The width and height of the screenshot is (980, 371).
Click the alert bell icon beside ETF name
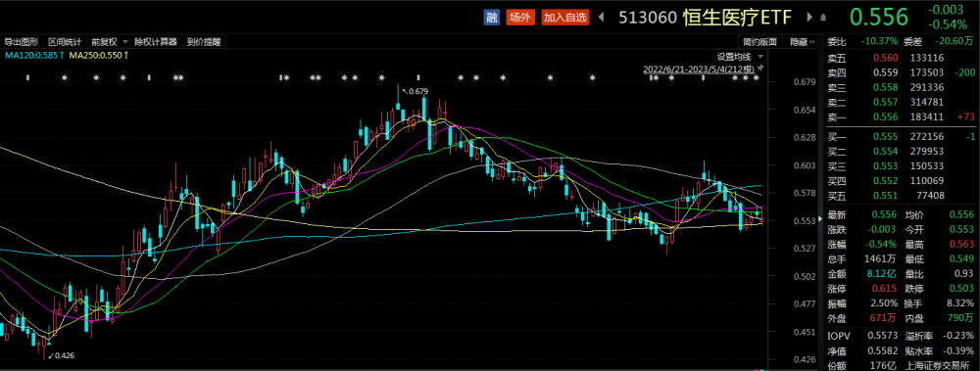[824, 19]
